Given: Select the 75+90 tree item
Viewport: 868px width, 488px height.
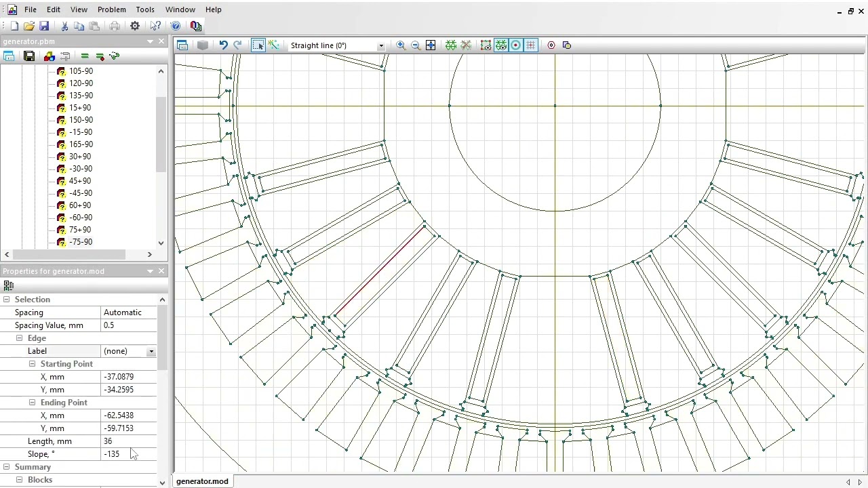Looking at the screenshot, I should pyautogui.click(x=80, y=230).
